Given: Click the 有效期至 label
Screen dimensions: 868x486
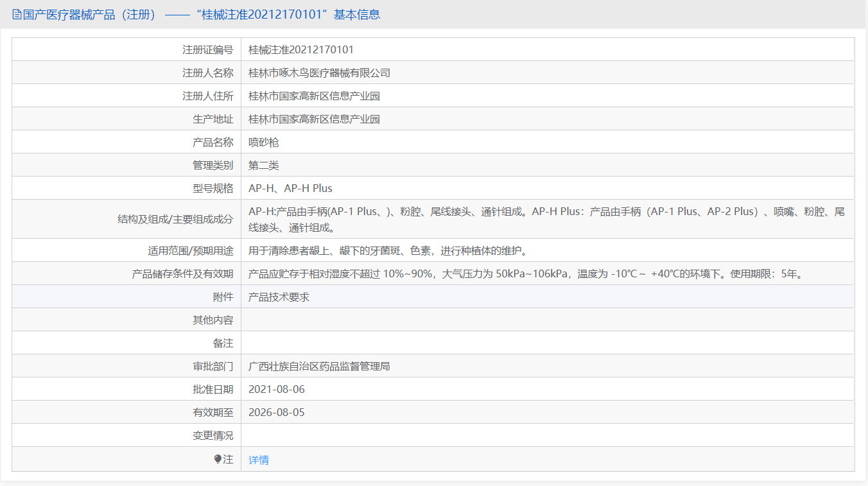Looking at the screenshot, I should pyautogui.click(x=213, y=412).
